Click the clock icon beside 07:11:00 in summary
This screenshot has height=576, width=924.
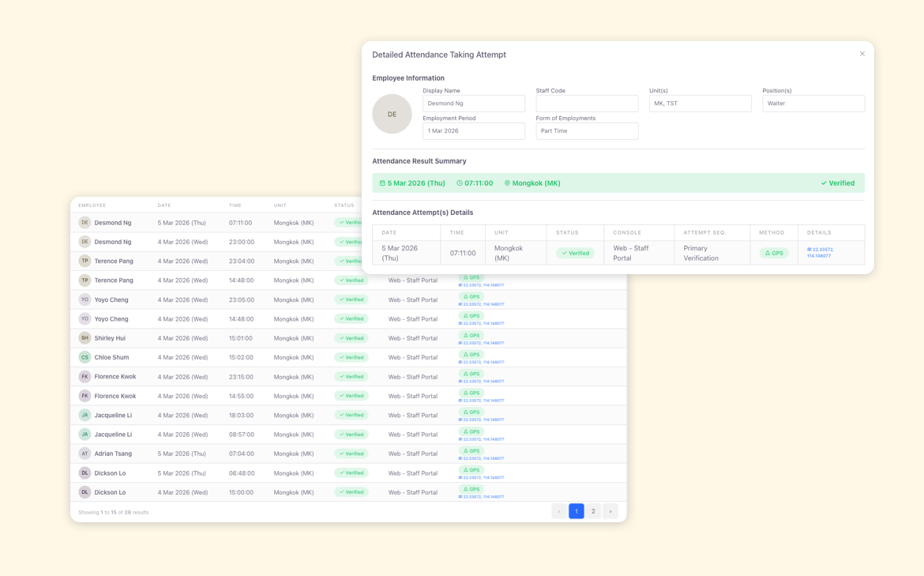pyautogui.click(x=460, y=183)
